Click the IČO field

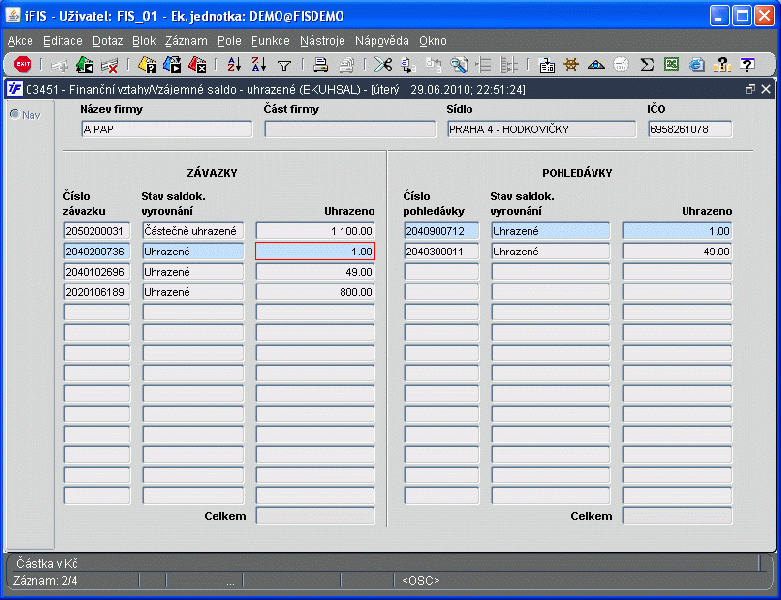click(x=690, y=129)
